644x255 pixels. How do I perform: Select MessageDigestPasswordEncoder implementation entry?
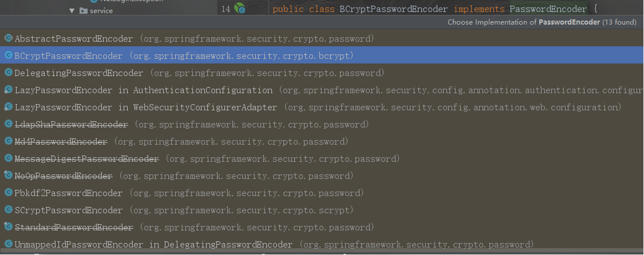click(x=86, y=159)
